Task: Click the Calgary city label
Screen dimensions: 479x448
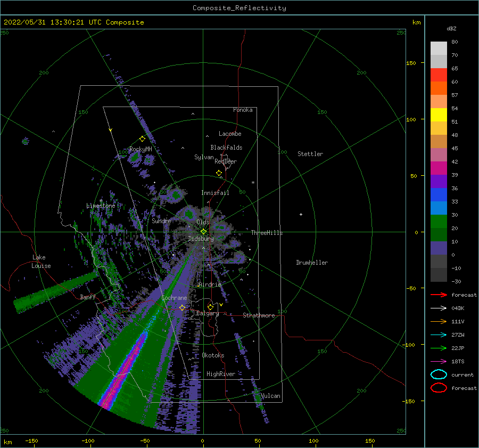Action: coord(208,313)
